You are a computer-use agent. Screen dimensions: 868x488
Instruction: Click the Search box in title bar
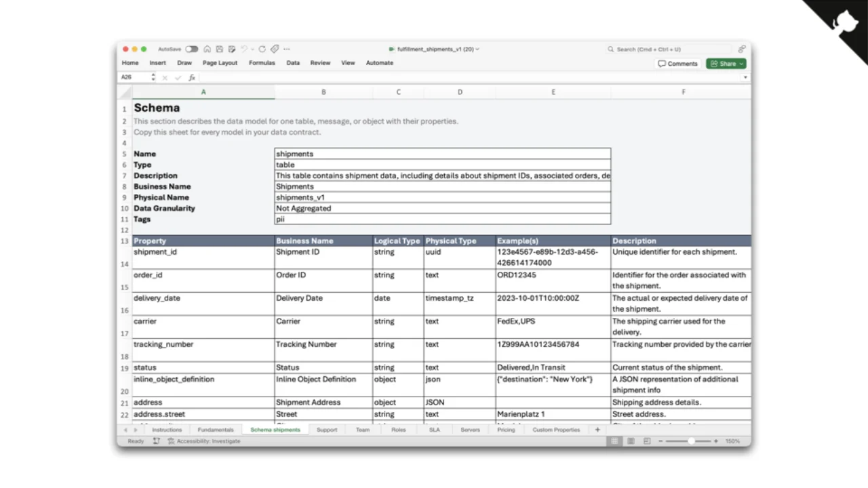pyautogui.click(x=669, y=49)
